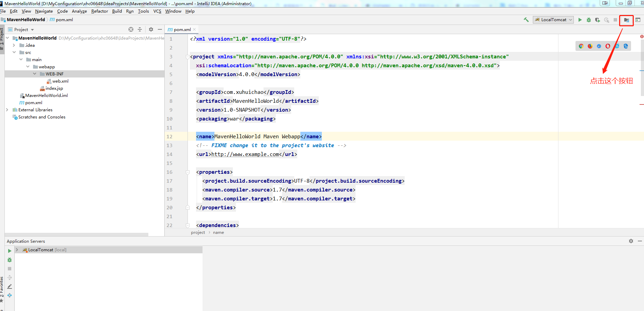Click the blue artifacts icon in Application Servers
The image size is (644, 311).
pyautogui.click(x=10, y=295)
